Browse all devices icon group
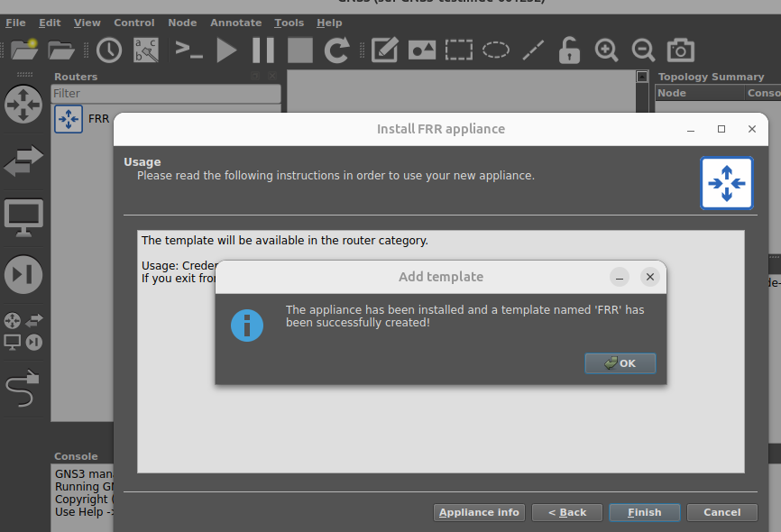The height and width of the screenshot is (532, 781). (23, 331)
